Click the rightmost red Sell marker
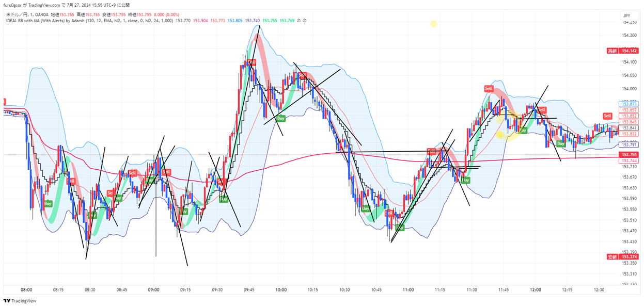Screen dimensions: 644x307 [607, 116]
